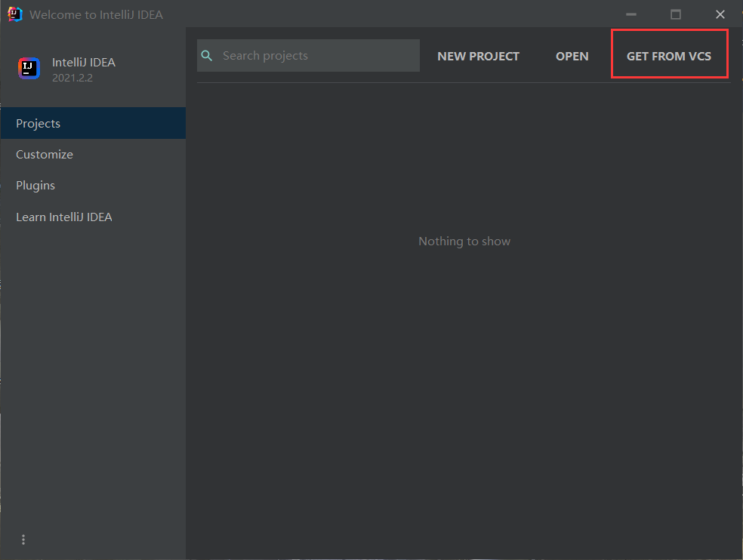Click the IntelliJ IDEA product name label

click(x=84, y=62)
